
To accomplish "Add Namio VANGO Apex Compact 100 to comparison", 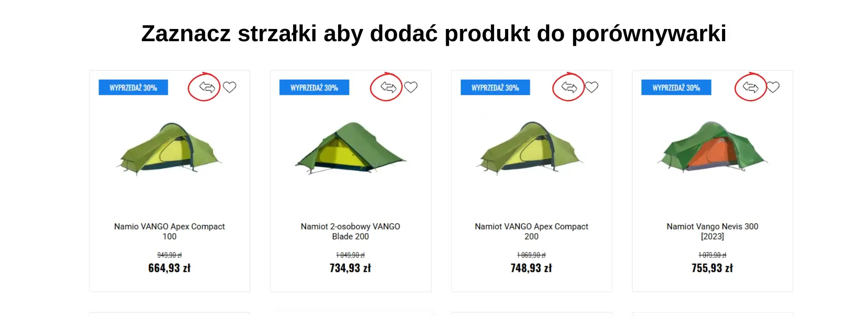I will click(207, 87).
